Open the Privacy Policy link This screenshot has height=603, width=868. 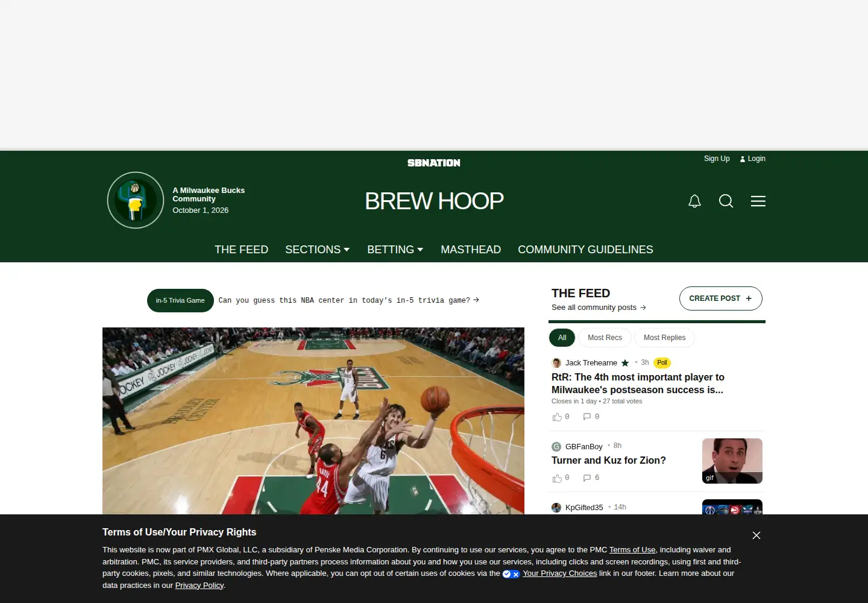(200, 586)
